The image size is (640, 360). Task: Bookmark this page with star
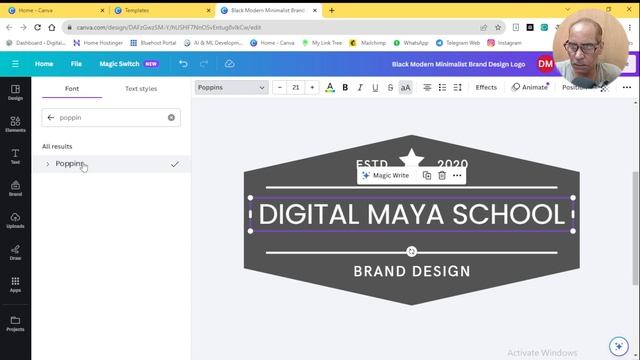coord(498,27)
